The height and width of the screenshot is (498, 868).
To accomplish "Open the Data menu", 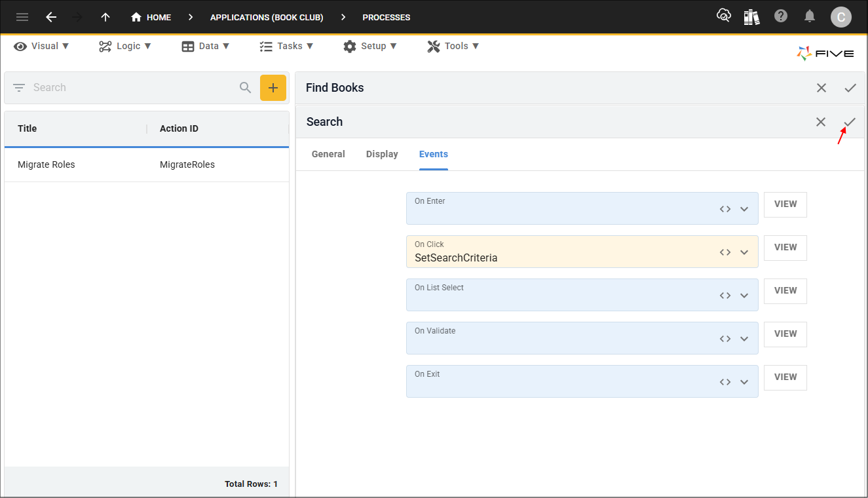I will tap(206, 46).
